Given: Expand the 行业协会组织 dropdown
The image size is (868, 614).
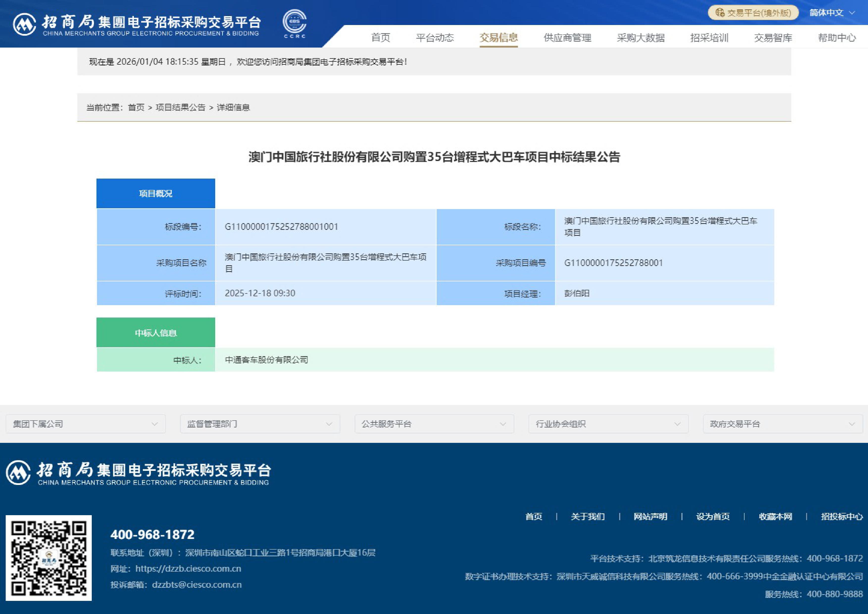Looking at the screenshot, I should coord(608,424).
